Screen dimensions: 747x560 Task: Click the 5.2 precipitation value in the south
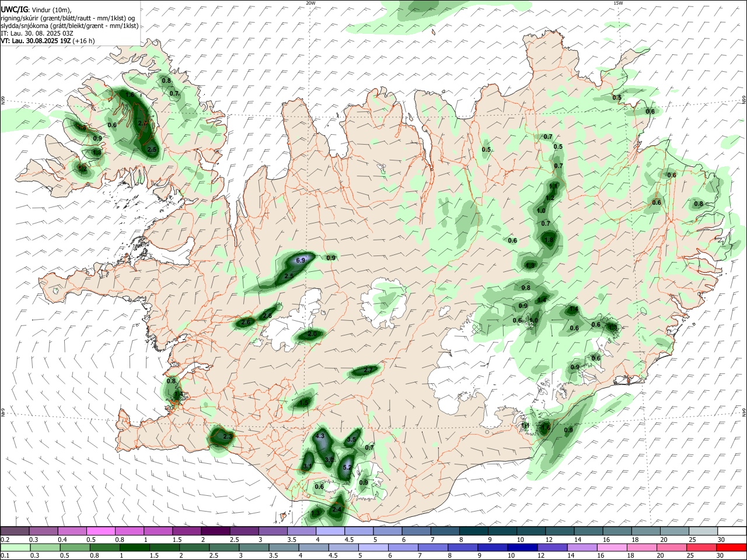[347, 467]
